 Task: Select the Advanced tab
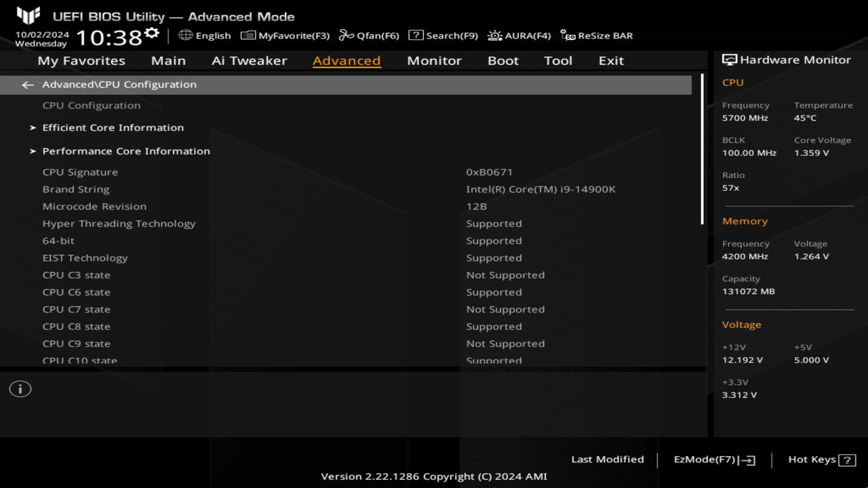(x=347, y=60)
